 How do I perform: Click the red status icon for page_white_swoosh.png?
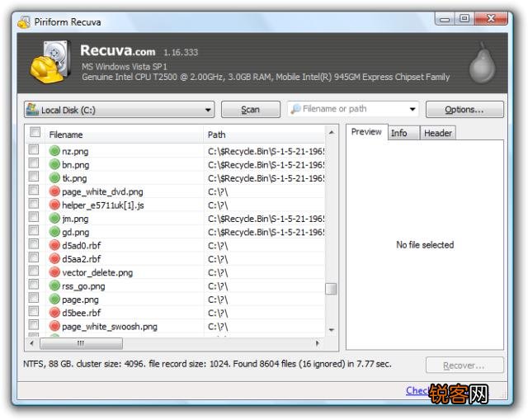(54, 326)
